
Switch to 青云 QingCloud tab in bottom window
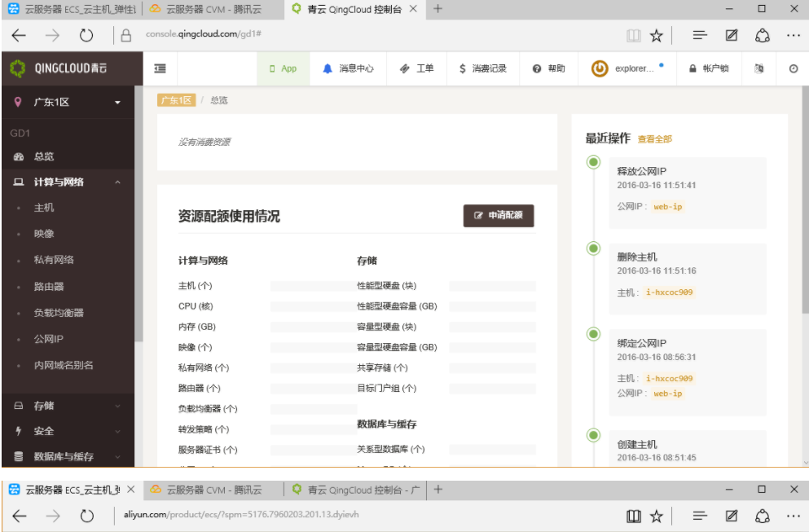pos(356,490)
